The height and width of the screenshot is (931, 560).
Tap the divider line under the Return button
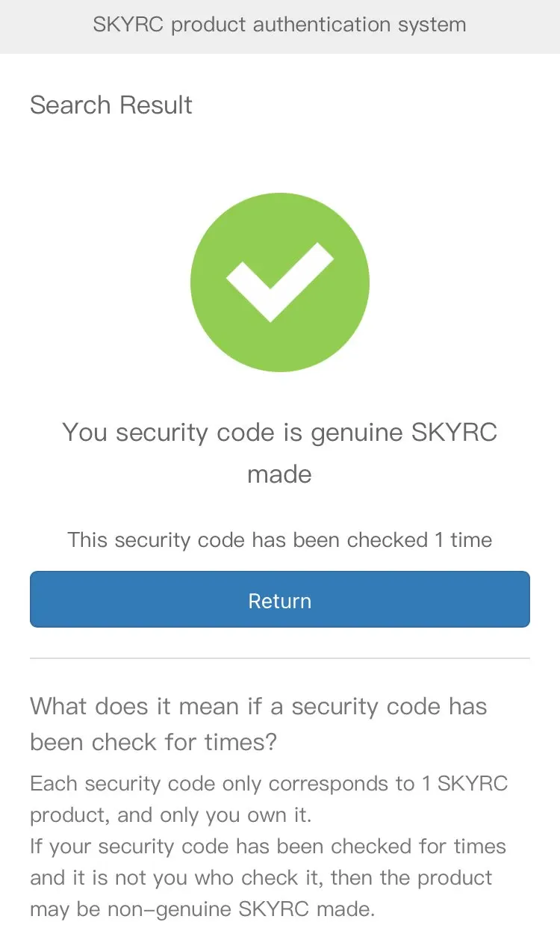[280, 658]
